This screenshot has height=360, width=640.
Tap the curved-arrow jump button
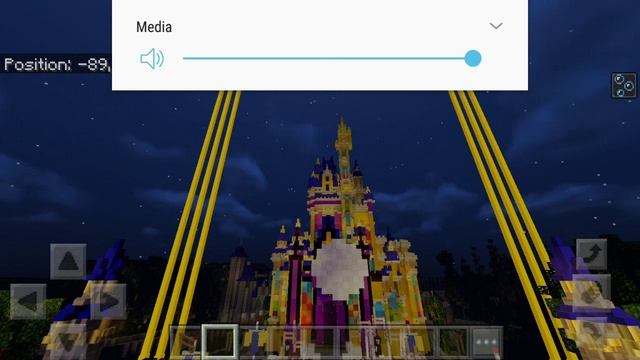point(591,254)
